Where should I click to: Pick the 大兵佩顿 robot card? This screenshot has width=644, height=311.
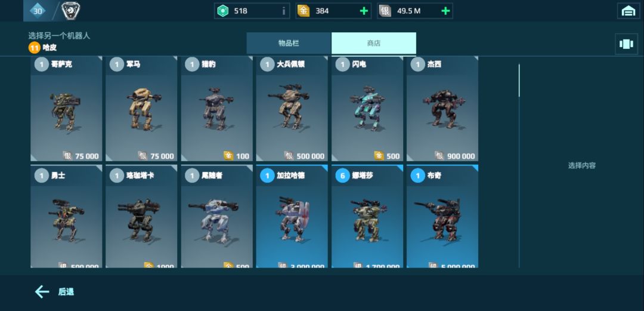[x=292, y=109]
